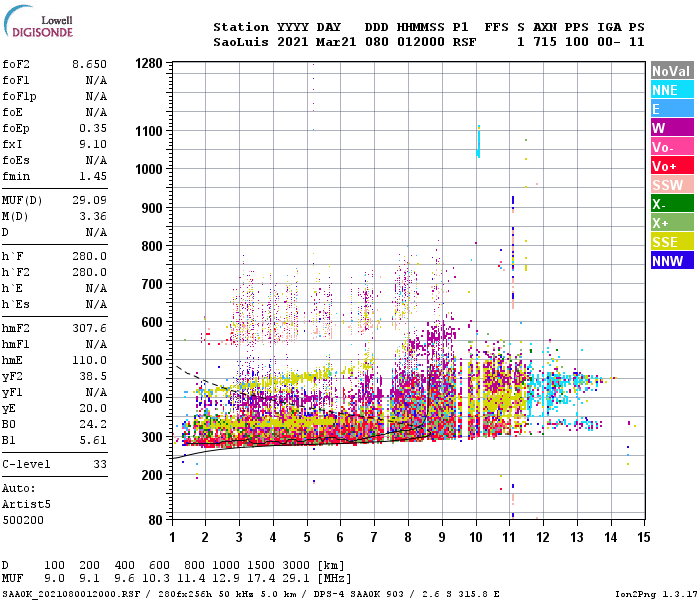Screen dimensions: 700x600
Task: Click the C-level value 33
Action: click(100, 464)
